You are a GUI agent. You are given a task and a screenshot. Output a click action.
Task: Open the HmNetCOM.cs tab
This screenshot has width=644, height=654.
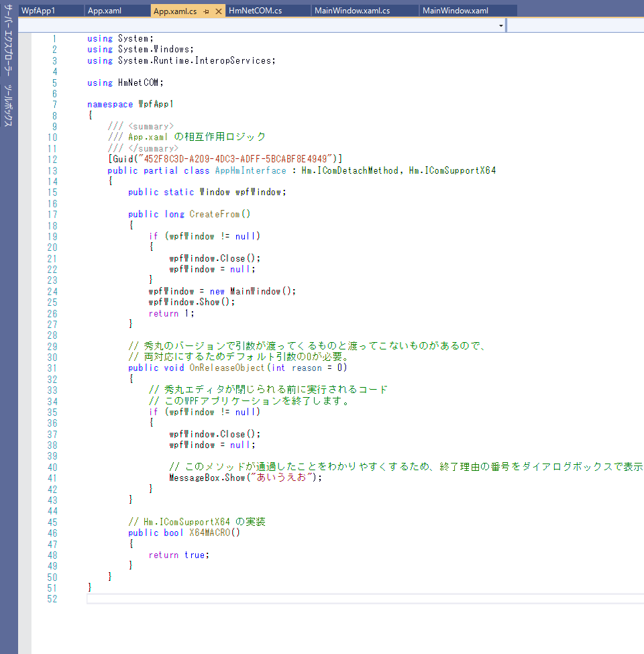[255, 11]
